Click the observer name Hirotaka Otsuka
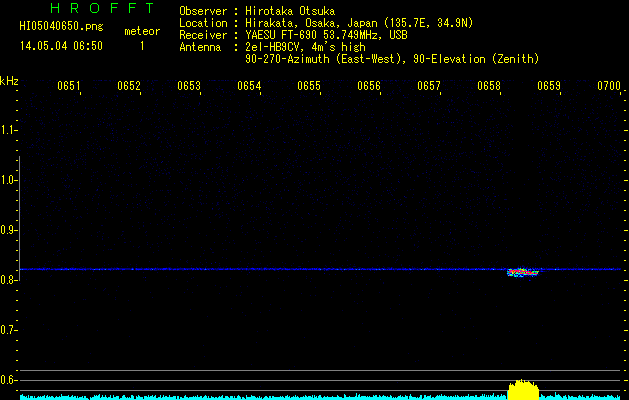629x400 pixels. pyautogui.click(x=290, y=11)
